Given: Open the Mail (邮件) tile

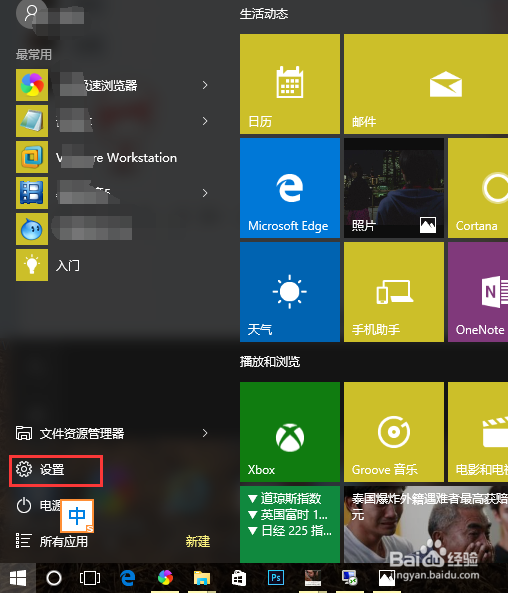Looking at the screenshot, I should coord(426,84).
